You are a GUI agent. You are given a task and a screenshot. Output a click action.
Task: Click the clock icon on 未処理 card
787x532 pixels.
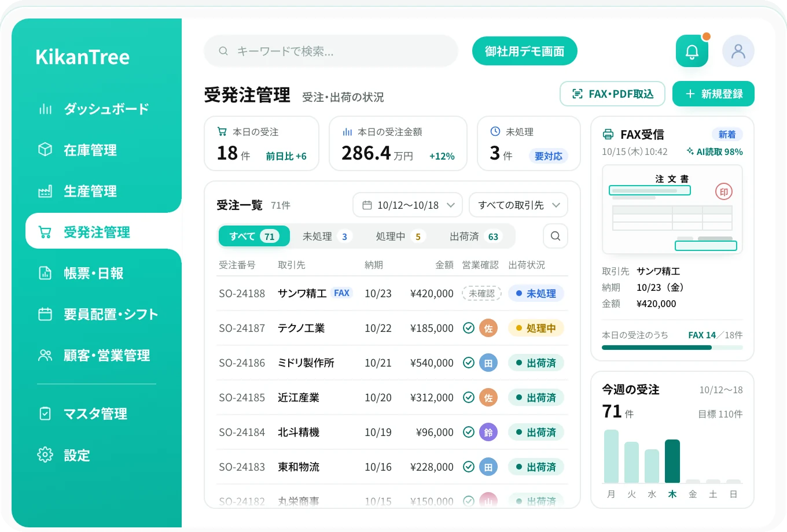pyautogui.click(x=495, y=131)
